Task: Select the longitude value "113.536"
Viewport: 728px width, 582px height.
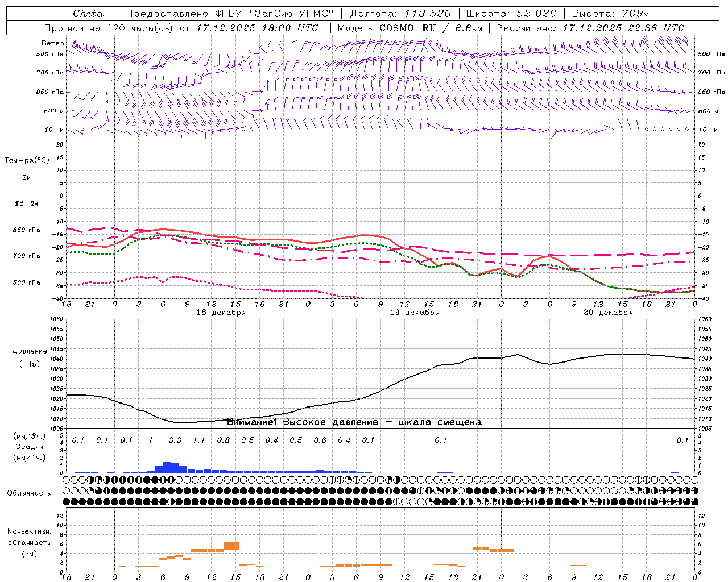Action: pos(428,14)
